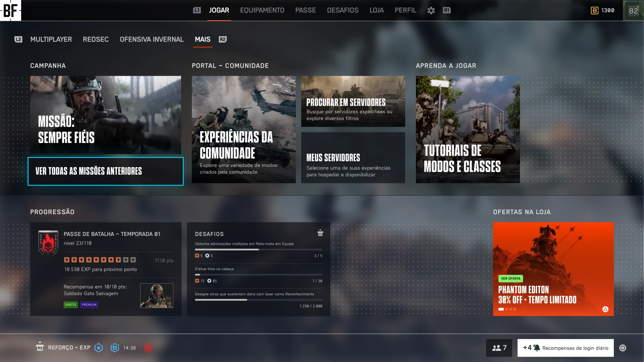Select the Redsec mode tab

click(x=96, y=40)
